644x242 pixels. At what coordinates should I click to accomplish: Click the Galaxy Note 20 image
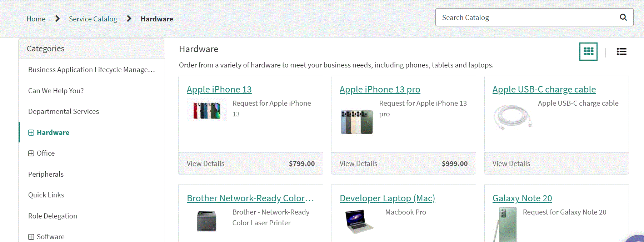[x=505, y=225]
